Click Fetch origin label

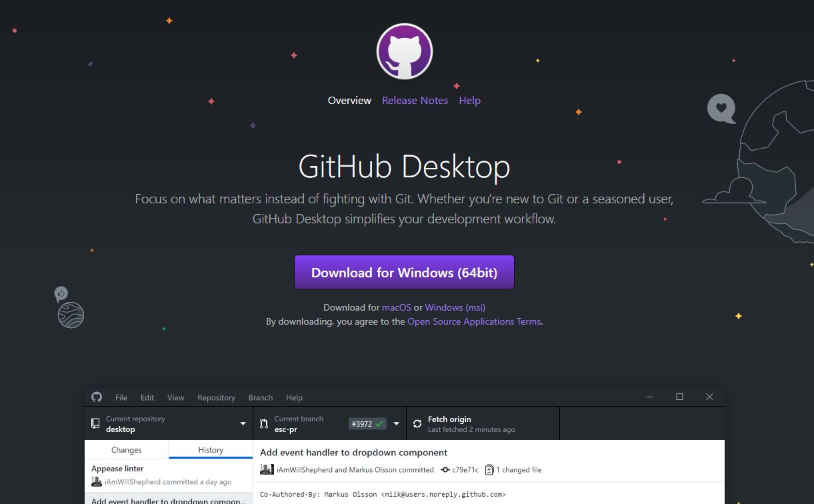[x=449, y=419]
